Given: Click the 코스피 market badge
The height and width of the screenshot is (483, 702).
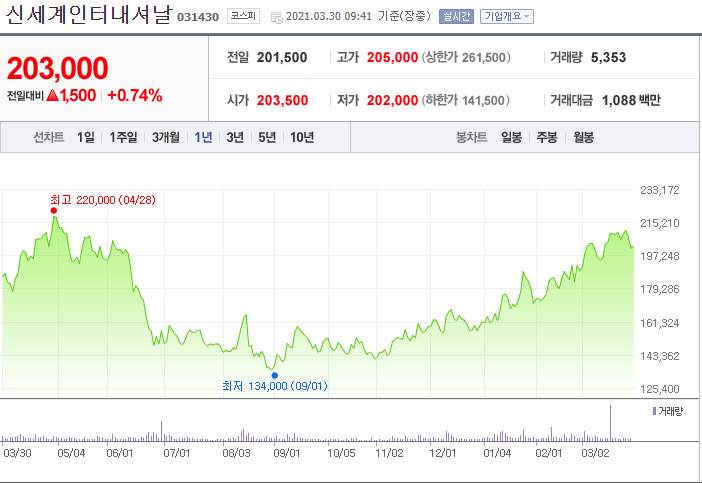Looking at the screenshot, I should [x=243, y=16].
